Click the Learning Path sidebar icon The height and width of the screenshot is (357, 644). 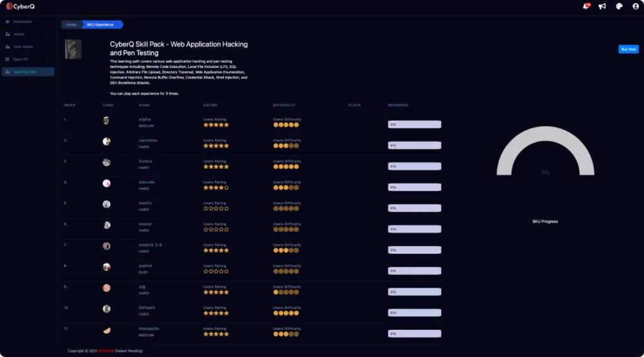(x=8, y=72)
